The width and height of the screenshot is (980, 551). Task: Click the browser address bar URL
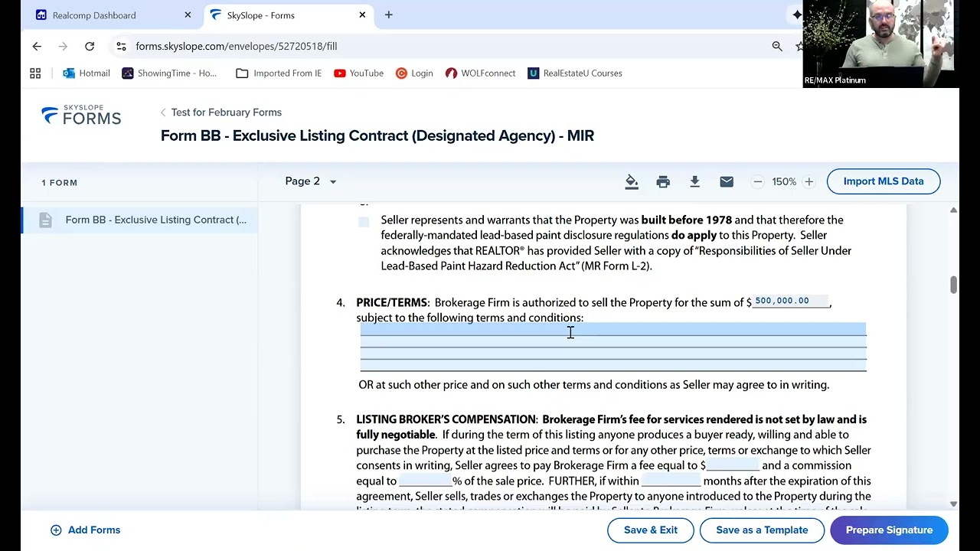pyautogui.click(x=237, y=46)
